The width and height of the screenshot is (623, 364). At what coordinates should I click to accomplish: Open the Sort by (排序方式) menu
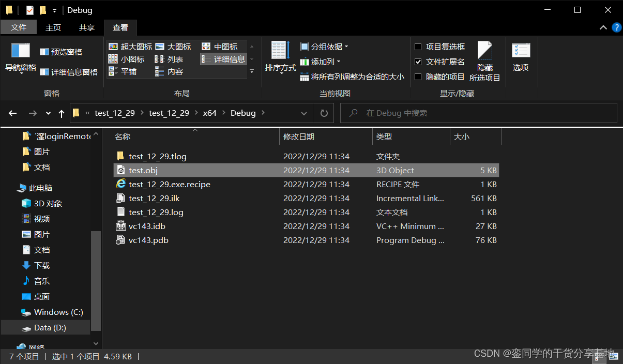tap(281, 58)
